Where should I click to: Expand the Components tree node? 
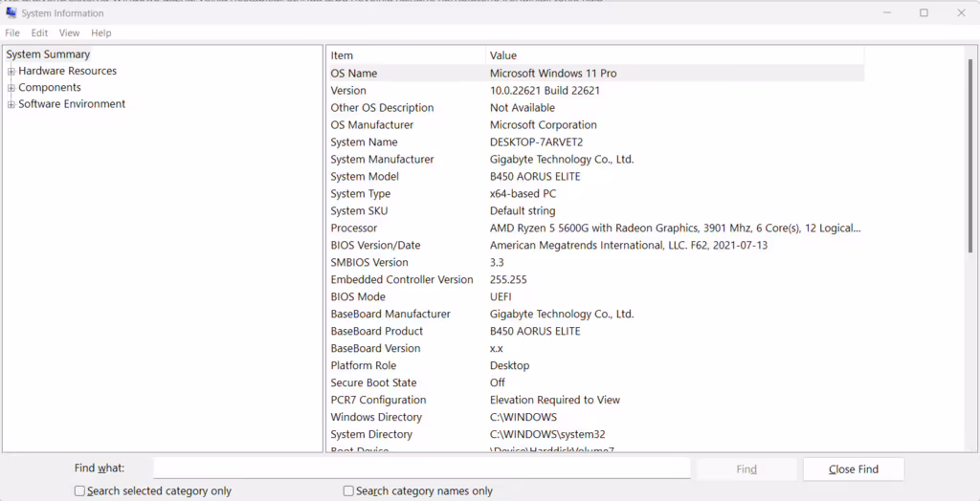tap(11, 88)
